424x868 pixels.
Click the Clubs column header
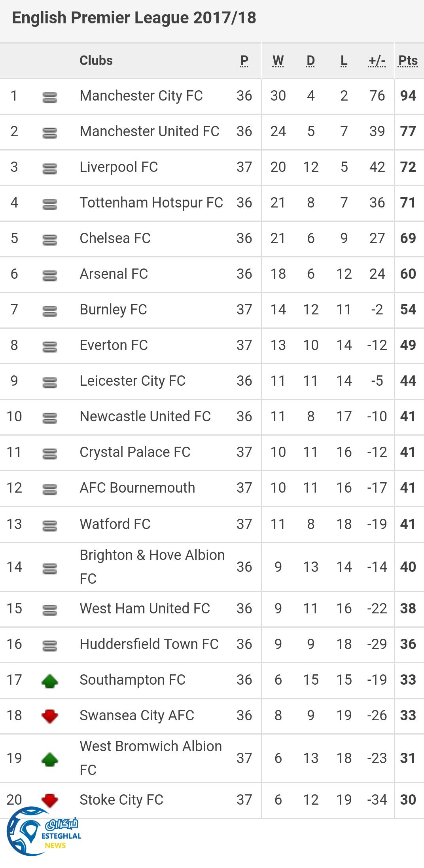(96, 61)
